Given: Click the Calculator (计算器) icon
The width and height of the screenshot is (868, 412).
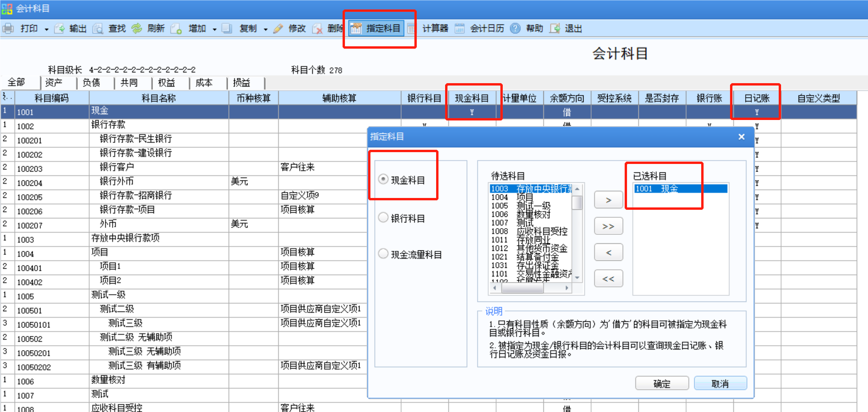Looking at the screenshot, I should tap(411, 28).
